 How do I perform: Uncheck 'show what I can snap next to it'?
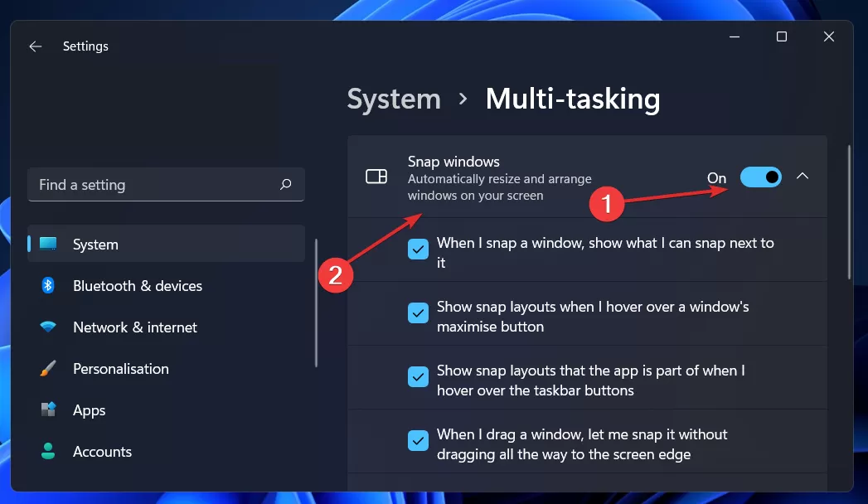tap(418, 249)
